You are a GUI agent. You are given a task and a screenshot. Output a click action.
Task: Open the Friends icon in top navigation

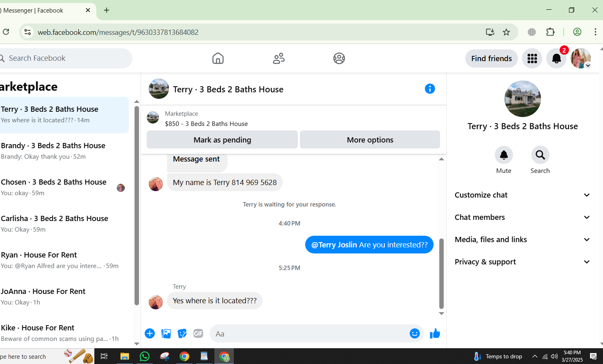(279, 59)
